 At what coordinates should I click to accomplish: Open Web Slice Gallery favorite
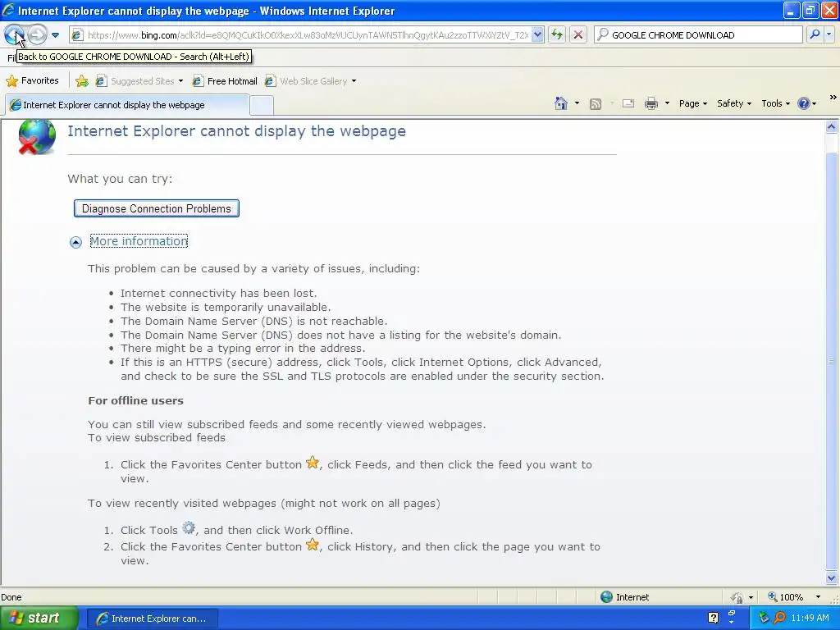point(307,81)
